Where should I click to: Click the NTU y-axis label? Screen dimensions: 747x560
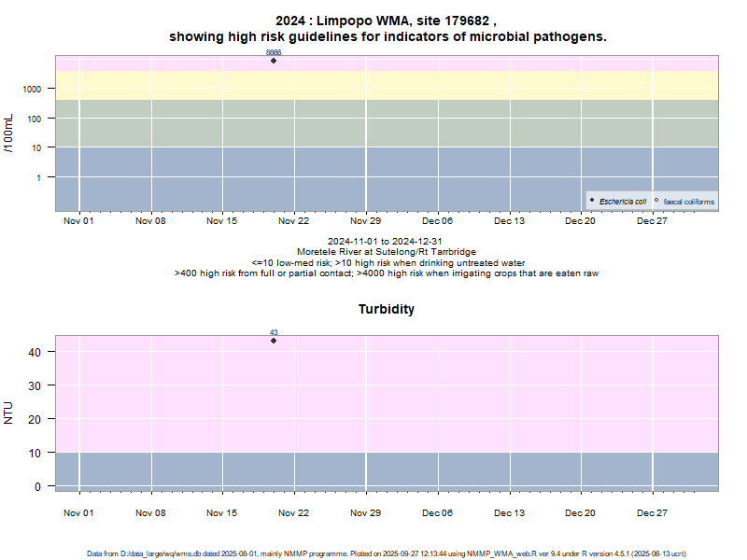point(9,413)
